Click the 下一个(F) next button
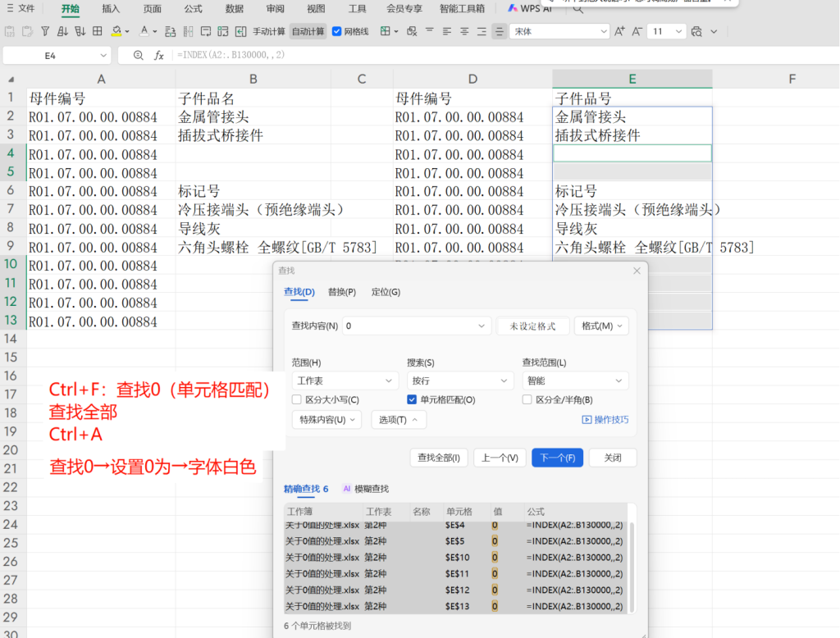Screen dimensions: 840x638 (557, 458)
